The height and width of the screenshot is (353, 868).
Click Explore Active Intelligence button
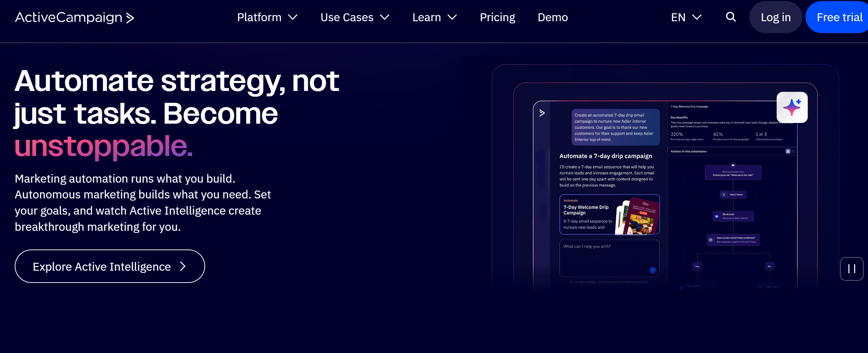110,266
